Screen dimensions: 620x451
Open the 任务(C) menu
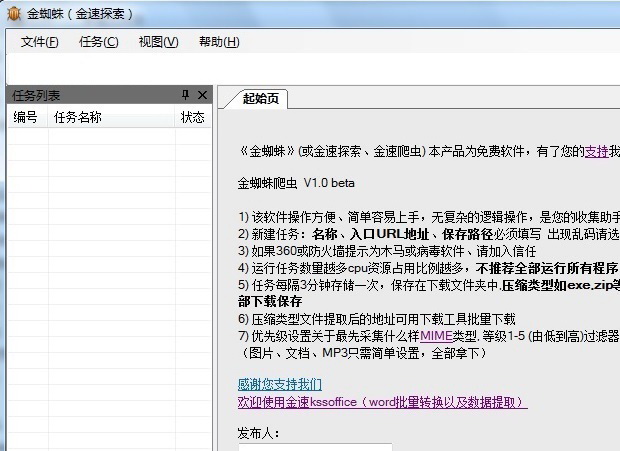[98, 42]
